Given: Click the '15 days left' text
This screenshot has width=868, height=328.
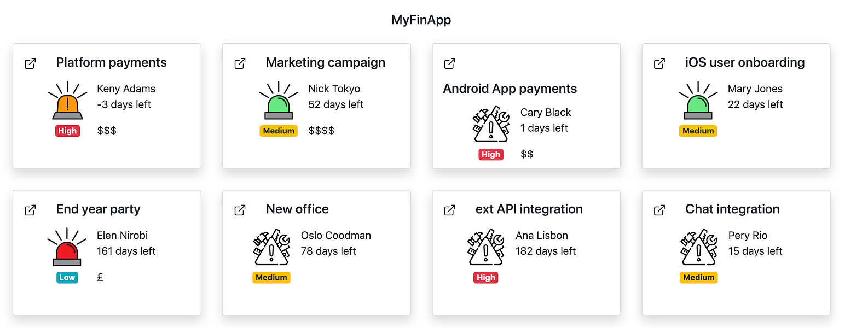Looking at the screenshot, I should (x=755, y=251).
